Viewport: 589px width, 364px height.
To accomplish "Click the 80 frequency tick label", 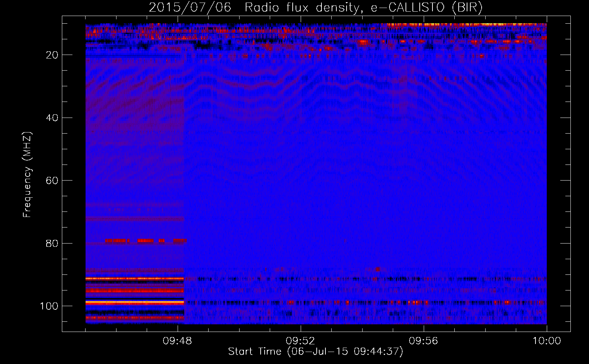I will 52,244.
